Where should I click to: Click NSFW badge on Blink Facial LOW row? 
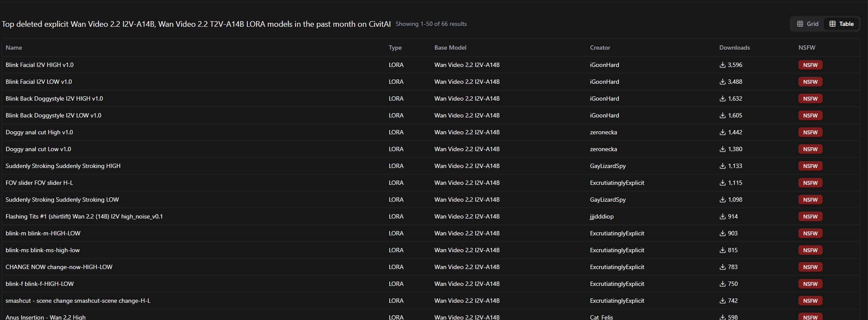click(810, 82)
